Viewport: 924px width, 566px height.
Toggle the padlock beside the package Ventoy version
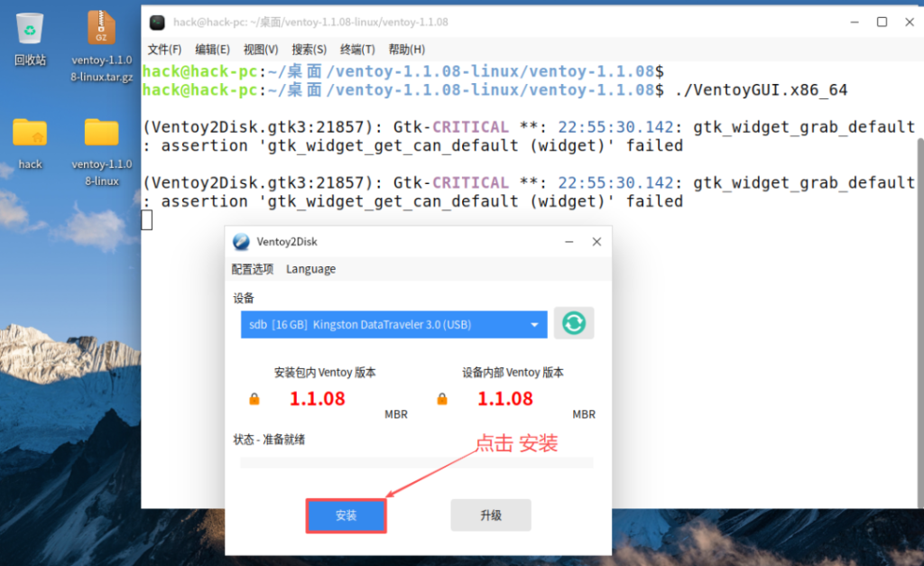point(254,398)
